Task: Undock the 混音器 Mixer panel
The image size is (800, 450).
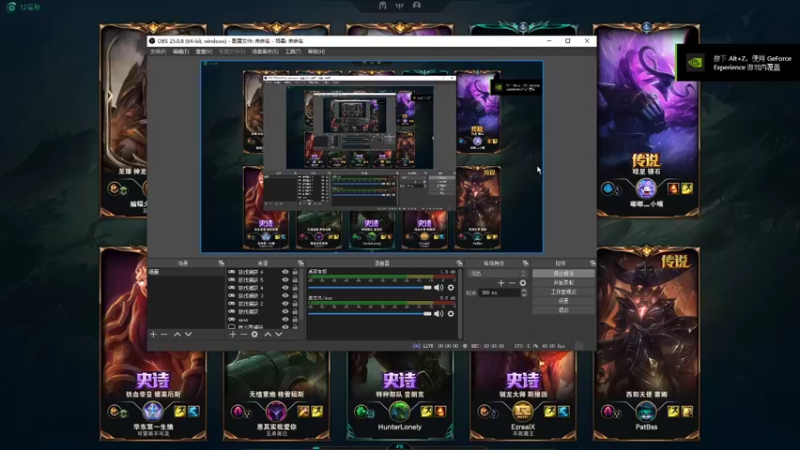Action: click(x=459, y=263)
